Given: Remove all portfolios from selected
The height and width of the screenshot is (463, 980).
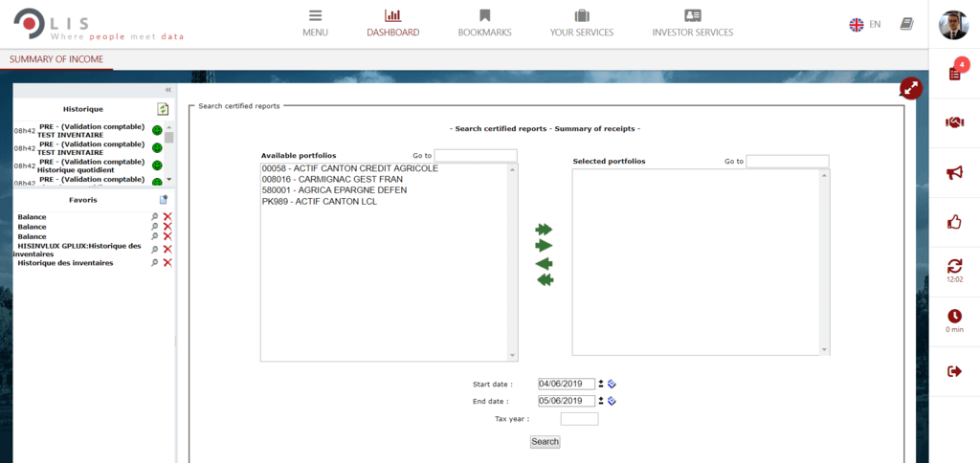Looking at the screenshot, I should [545, 280].
